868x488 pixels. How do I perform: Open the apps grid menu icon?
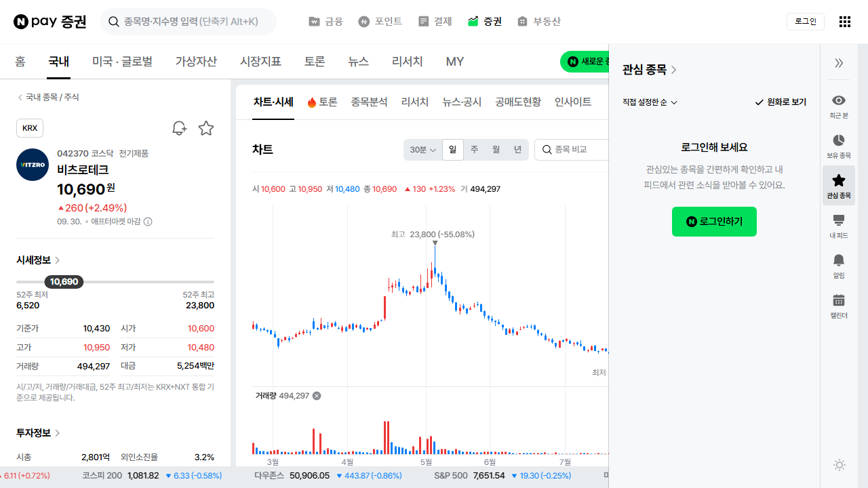coord(844,22)
